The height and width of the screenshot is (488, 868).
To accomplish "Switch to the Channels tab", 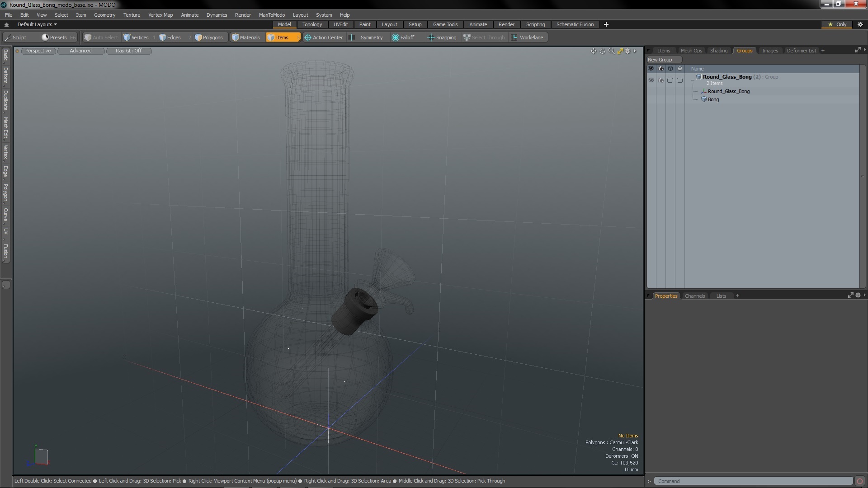I will (x=694, y=296).
